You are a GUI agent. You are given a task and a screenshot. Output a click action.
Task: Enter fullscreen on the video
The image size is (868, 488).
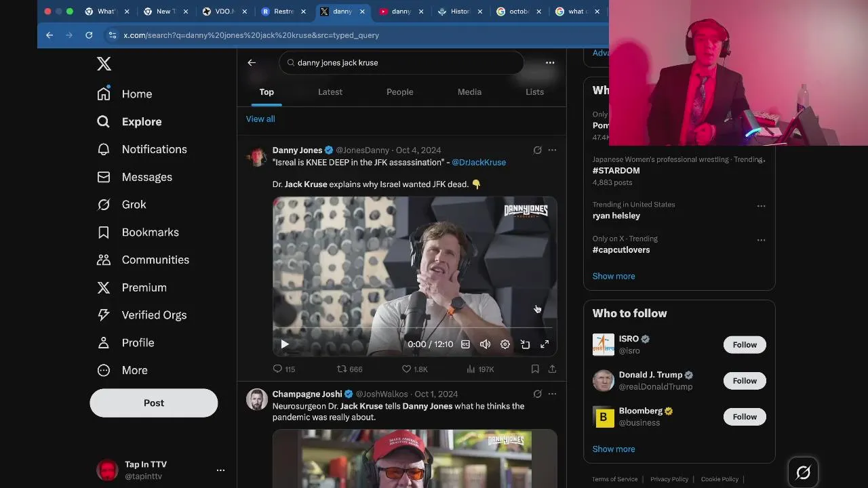pyautogui.click(x=545, y=344)
